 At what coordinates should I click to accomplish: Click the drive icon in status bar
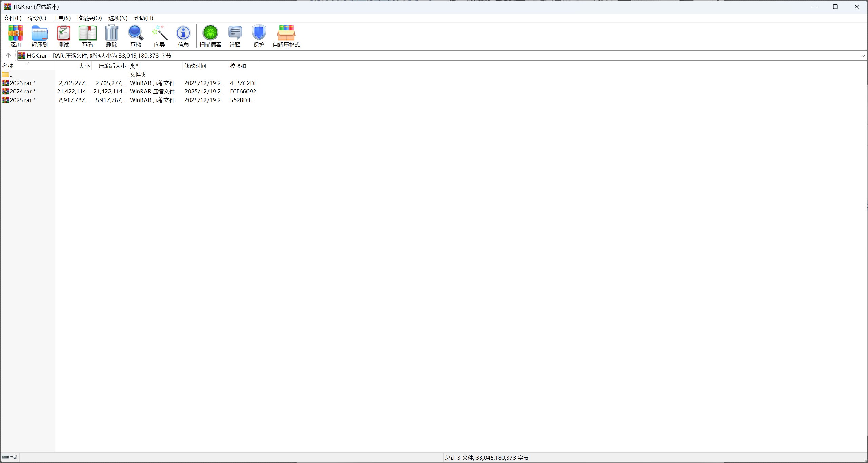click(6, 457)
